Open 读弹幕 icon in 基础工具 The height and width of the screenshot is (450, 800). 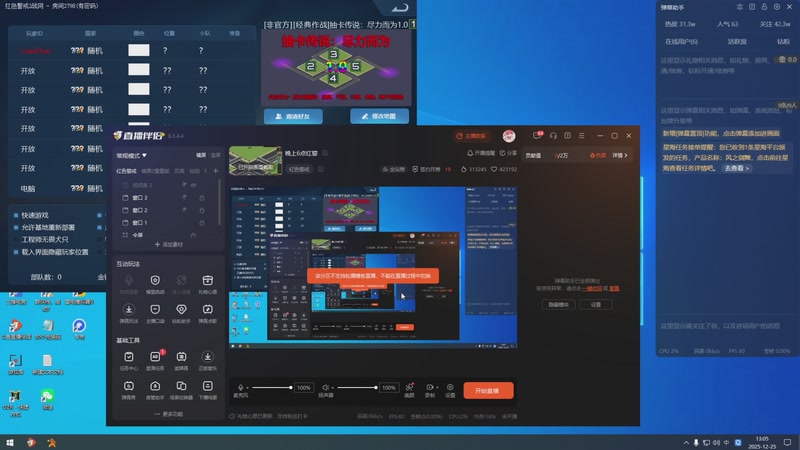click(x=181, y=357)
